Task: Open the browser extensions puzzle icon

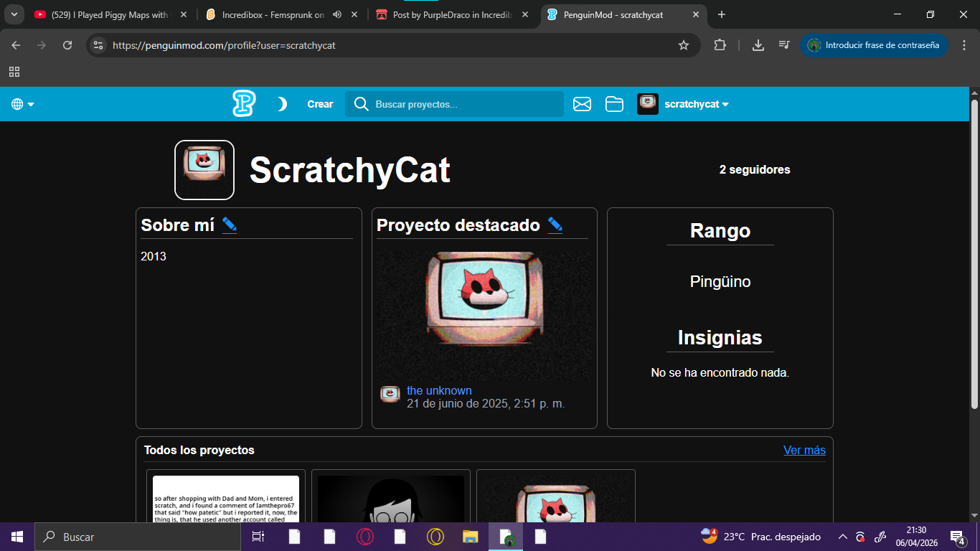Action: coord(720,45)
